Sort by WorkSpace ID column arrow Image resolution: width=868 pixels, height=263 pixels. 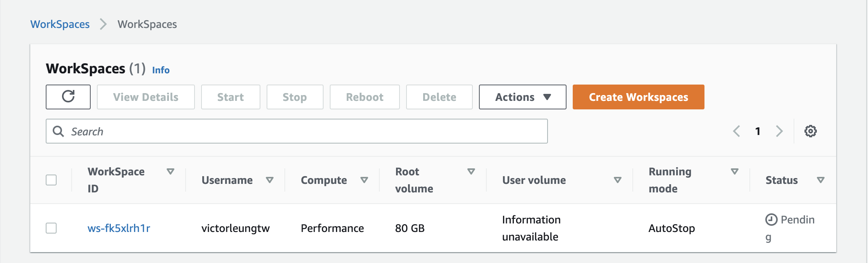tap(170, 171)
